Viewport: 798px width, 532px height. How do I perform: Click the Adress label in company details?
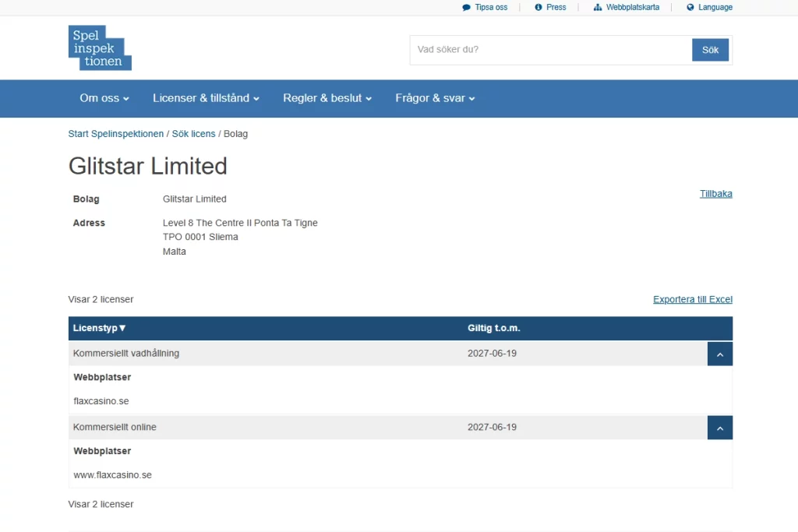pyautogui.click(x=89, y=223)
